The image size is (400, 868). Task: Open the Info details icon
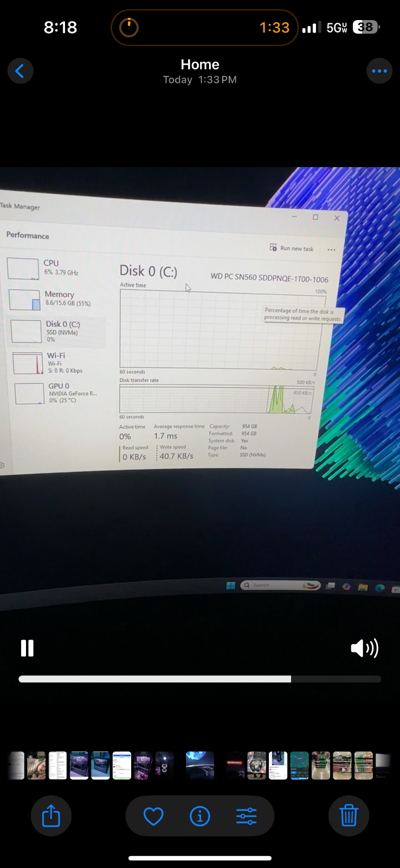point(200,816)
